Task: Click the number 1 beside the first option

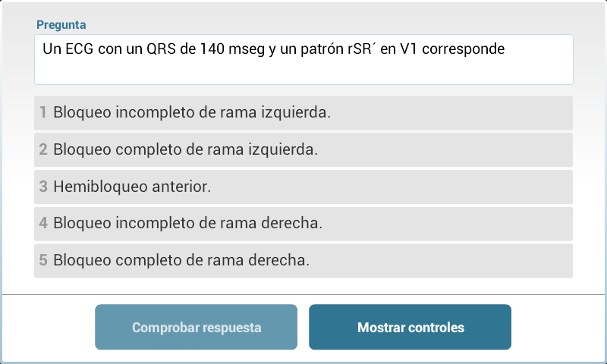Action: tap(43, 113)
